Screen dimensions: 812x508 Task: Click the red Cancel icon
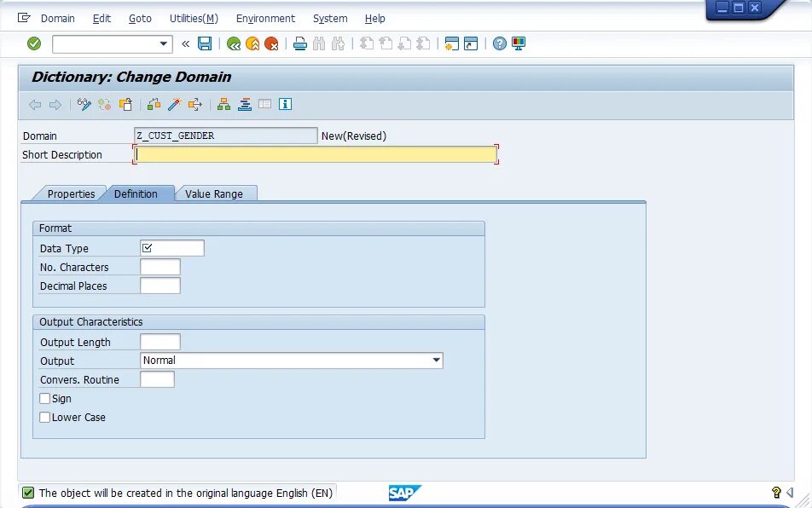tap(271, 44)
